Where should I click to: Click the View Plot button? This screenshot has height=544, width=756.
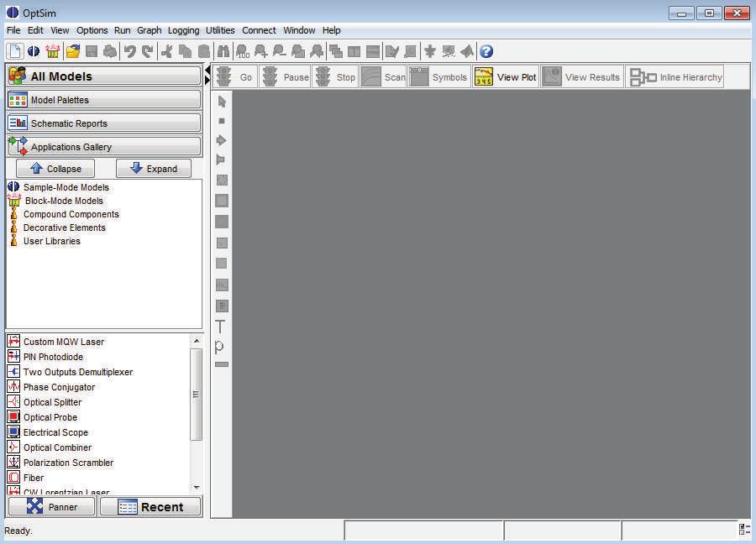click(x=506, y=77)
